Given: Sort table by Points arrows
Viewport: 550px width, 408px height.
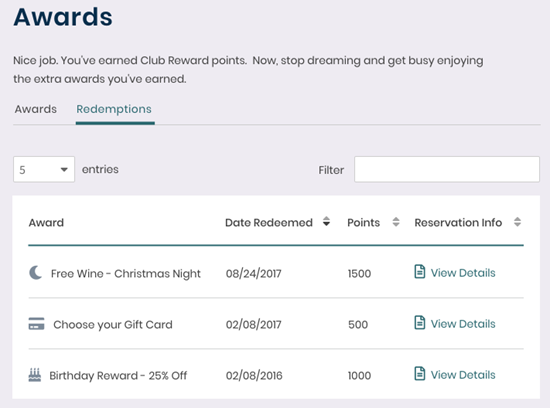Looking at the screenshot, I should pos(396,222).
